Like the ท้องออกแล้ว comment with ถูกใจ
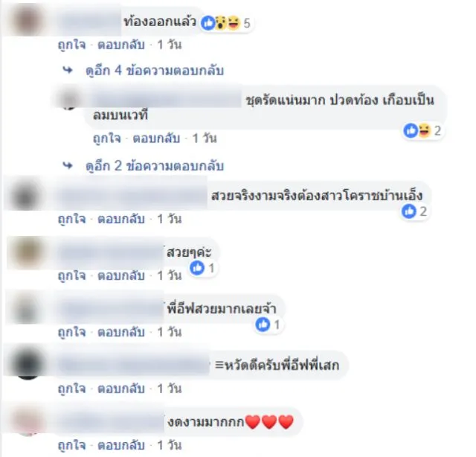The width and height of the screenshot is (476, 457). coord(72,45)
